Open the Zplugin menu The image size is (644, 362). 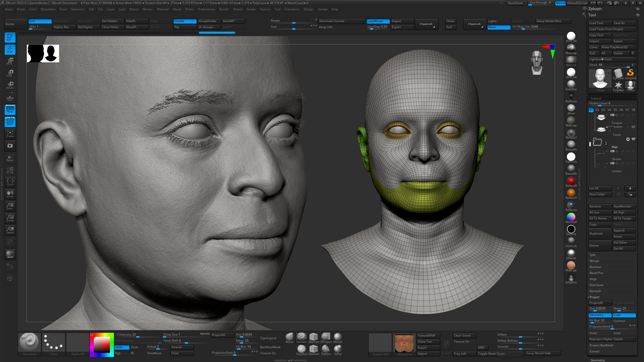click(308, 9)
